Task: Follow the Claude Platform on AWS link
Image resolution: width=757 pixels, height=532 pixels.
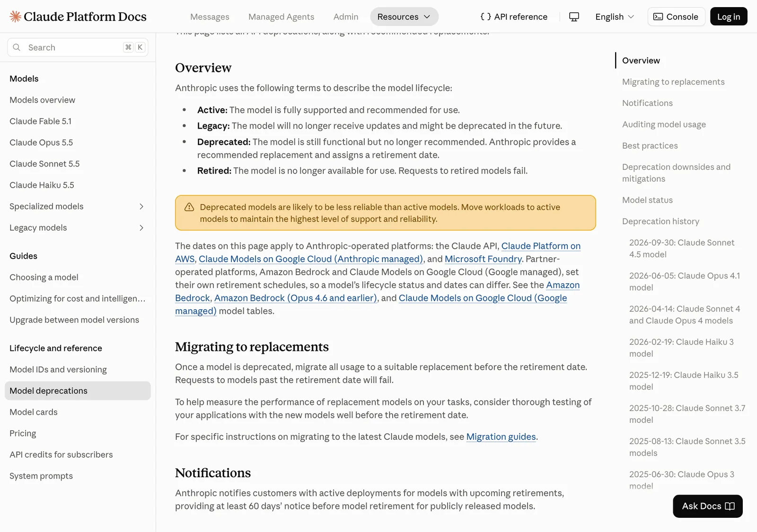Action: [x=541, y=246]
